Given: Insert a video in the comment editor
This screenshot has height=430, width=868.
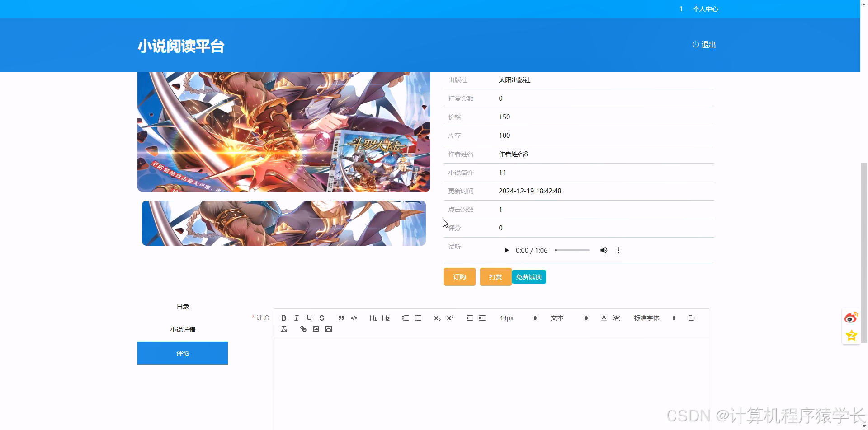Looking at the screenshot, I should coord(329,329).
